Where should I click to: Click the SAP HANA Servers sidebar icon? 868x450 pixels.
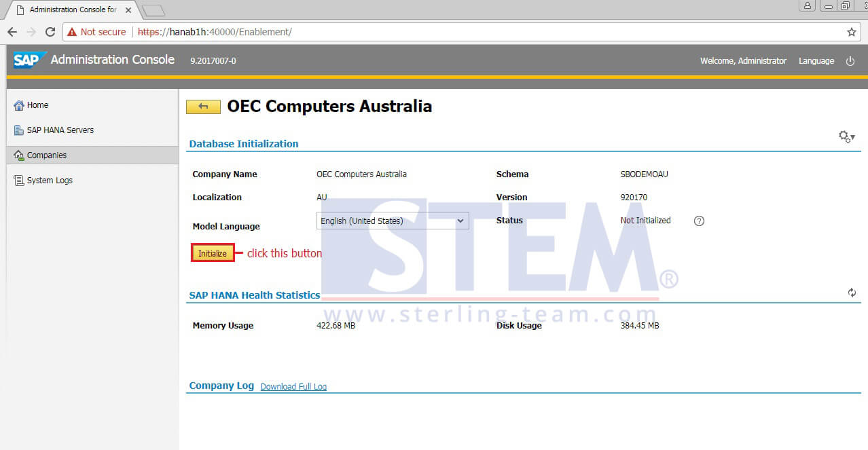click(19, 130)
